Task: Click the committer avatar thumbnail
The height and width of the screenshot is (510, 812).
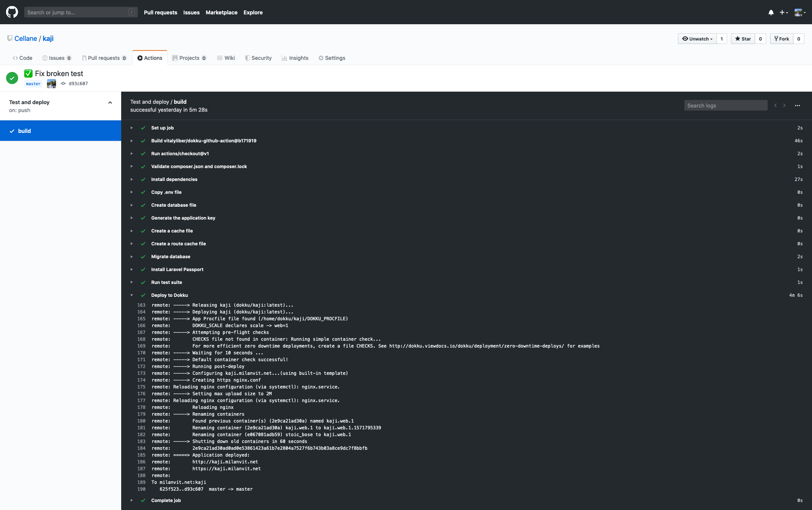Action: (x=52, y=84)
